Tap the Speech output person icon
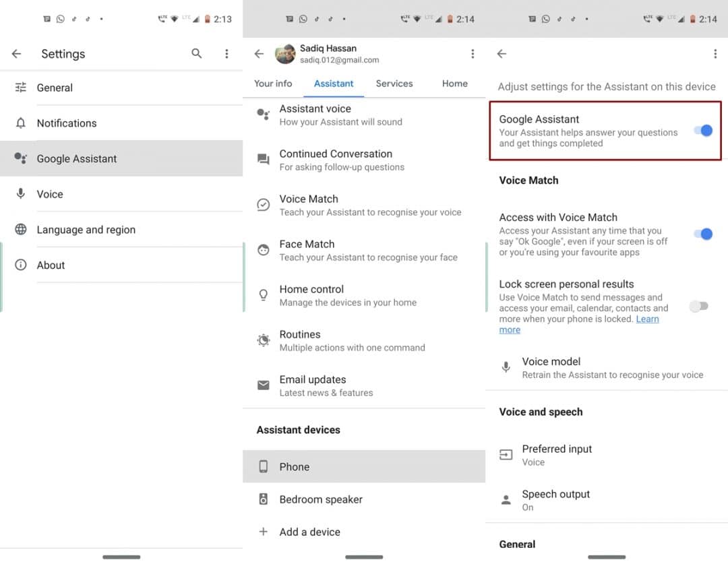This screenshot has height=566, width=728. click(506, 500)
